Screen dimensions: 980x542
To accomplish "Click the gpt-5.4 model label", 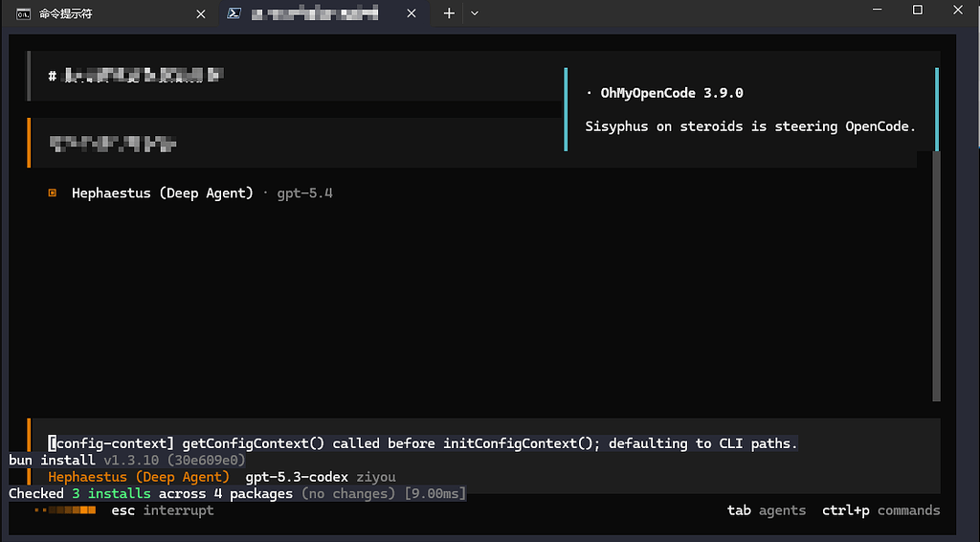I will pos(305,193).
